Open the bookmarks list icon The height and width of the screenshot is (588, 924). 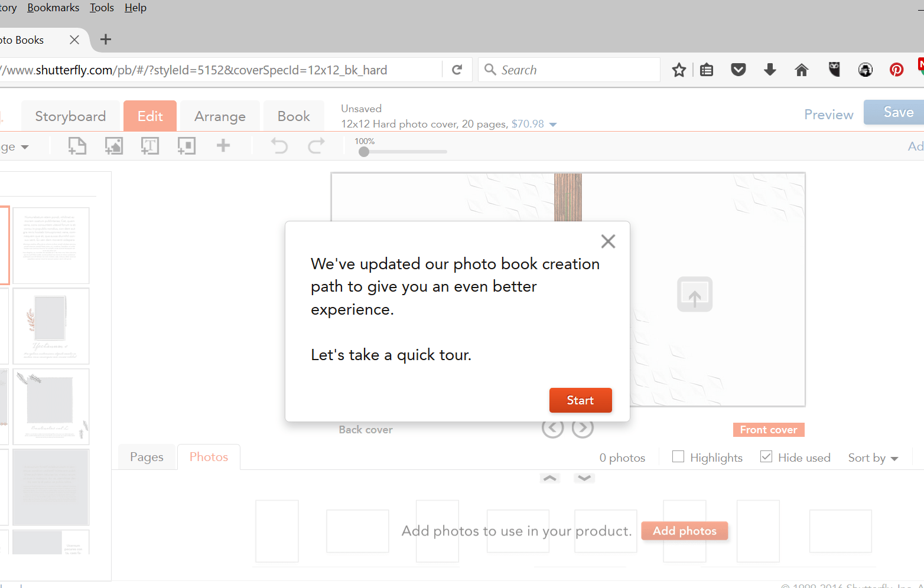point(707,70)
